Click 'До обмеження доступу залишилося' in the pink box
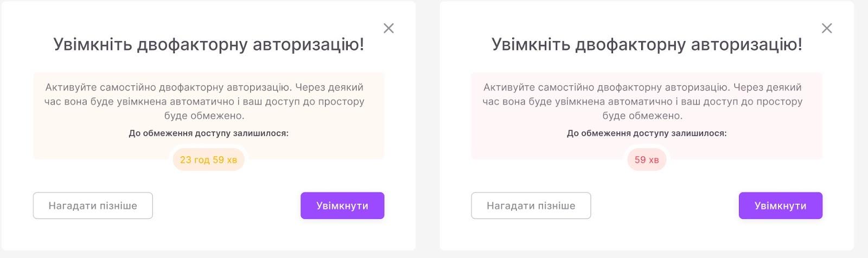The width and height of the screenshot is (868, 258). pyautogui.click(x=646, y=133)
